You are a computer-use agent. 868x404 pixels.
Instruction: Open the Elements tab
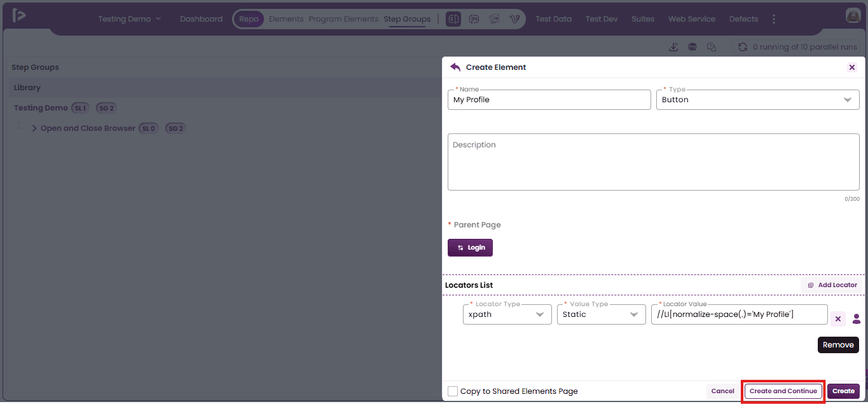coord(286,19)
